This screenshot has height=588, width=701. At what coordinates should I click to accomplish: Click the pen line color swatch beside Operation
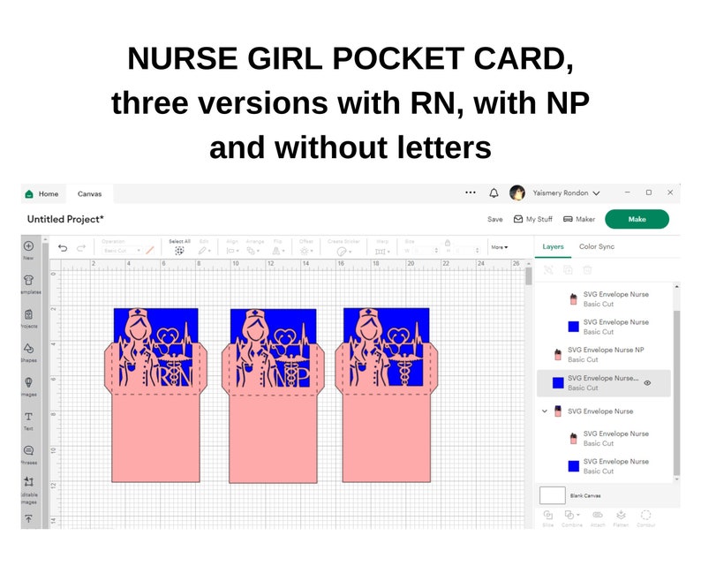click(150, 251)
